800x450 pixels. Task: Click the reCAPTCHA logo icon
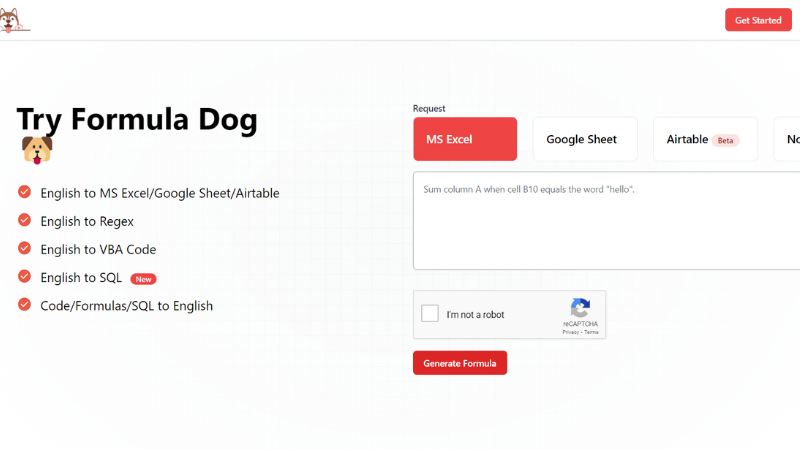[x=580, y=308]
